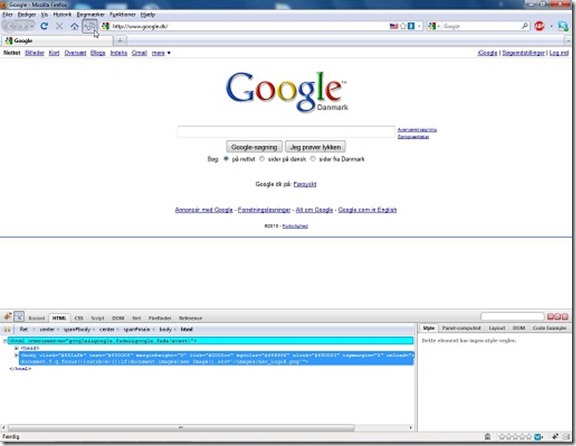The height and width of the screenshot is (446, 576).
Task: Click the stop loading X icon
Action: click(x=59, y=26)
